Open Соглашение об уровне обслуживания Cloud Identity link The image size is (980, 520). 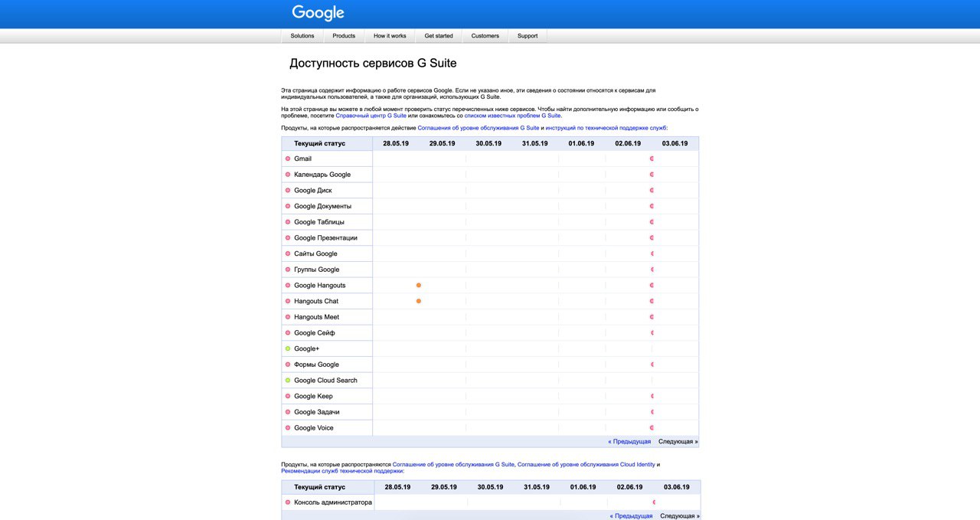[586, 464]
